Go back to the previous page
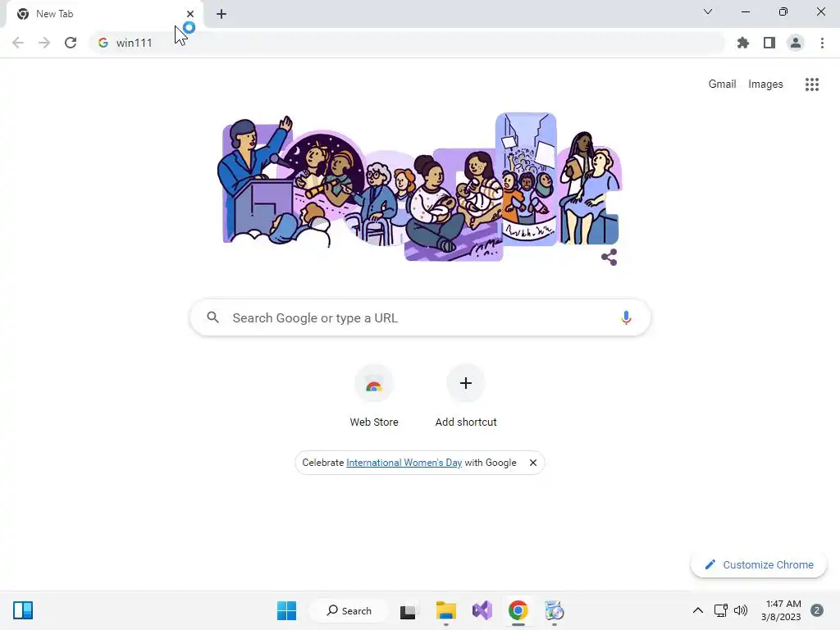This screenshot has width=840, height=630. pos(18,43)
